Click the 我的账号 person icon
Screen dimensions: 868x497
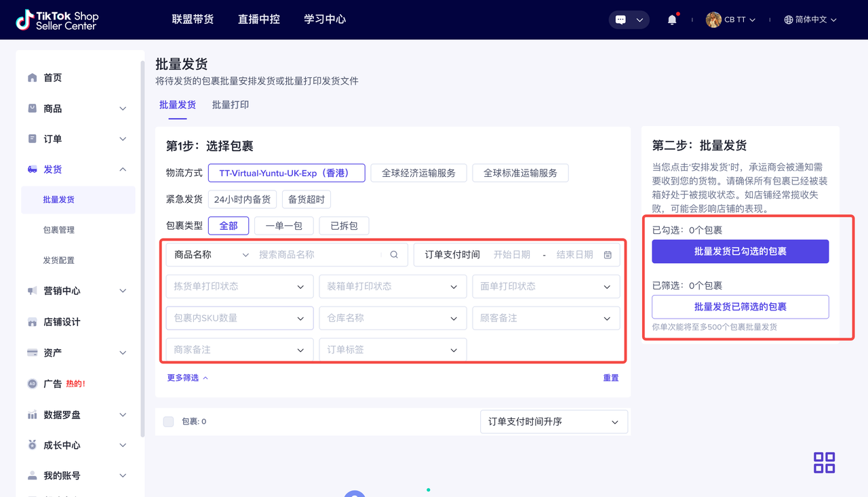(32, 476)
